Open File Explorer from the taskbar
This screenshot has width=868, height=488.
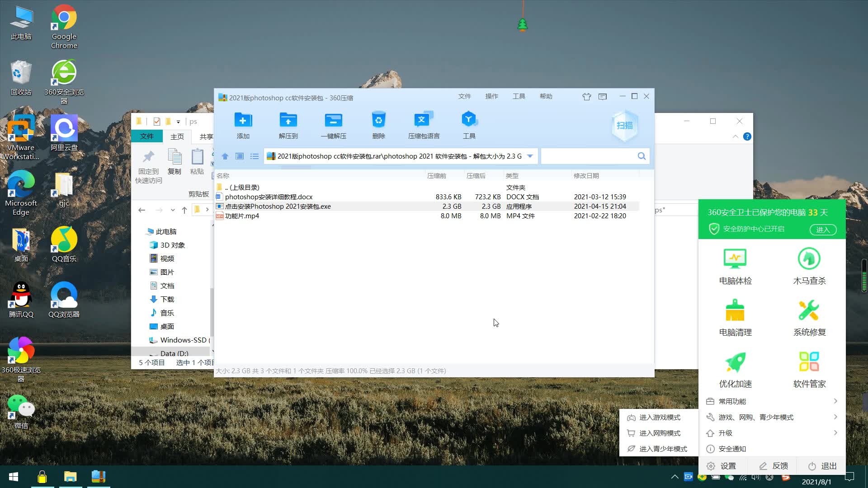pos(70,477)
